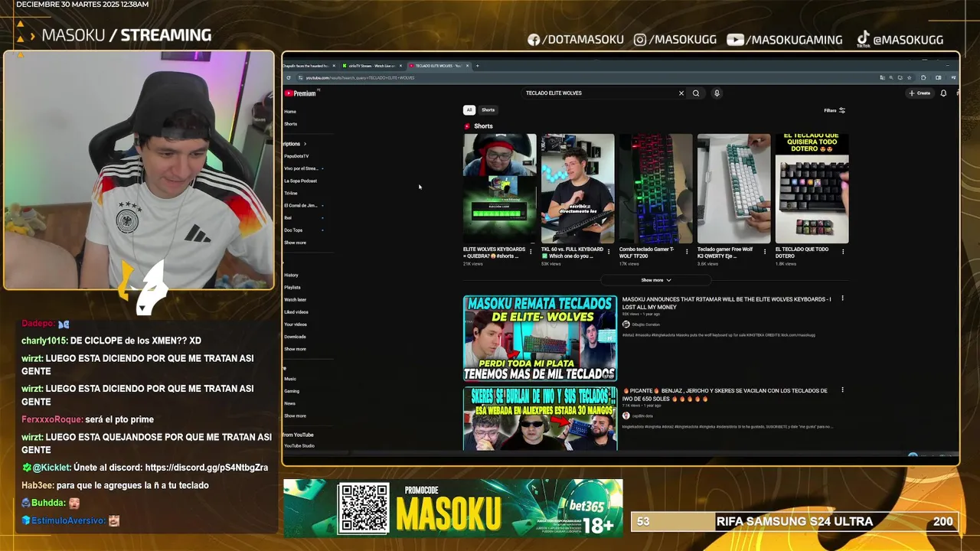Click the Create button on YouTube
Image resolution: width=980 pixels, height=551 pixels.
[x=920, y=93]
